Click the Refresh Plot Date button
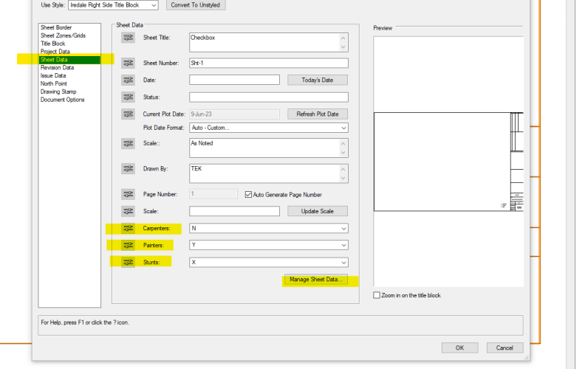 [317, 114]
